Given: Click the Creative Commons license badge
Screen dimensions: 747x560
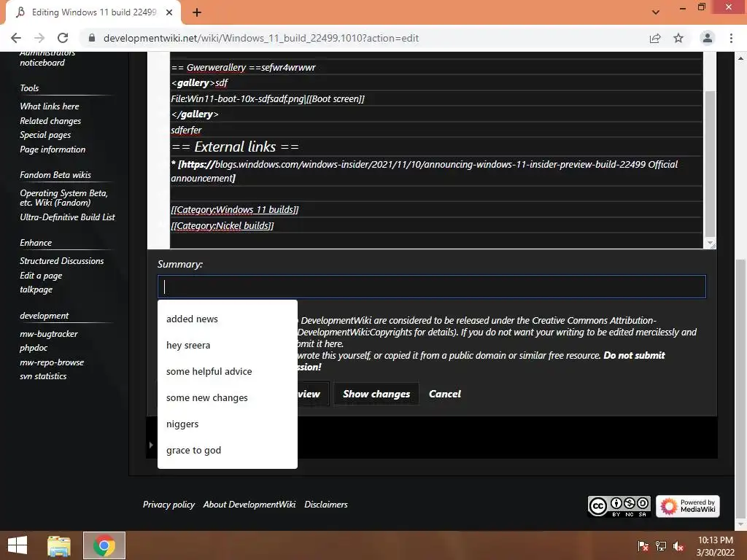Looking at the screenshot, I should (619, 506).
